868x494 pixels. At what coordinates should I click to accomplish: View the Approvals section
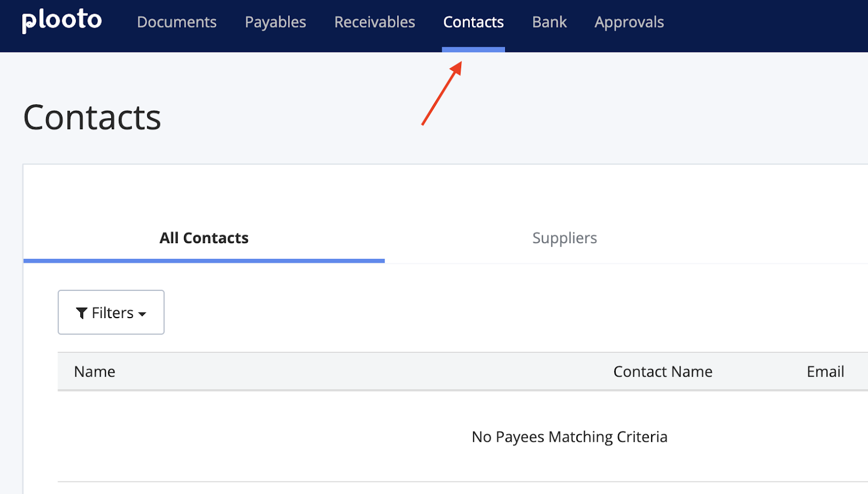tap(629, 22)
